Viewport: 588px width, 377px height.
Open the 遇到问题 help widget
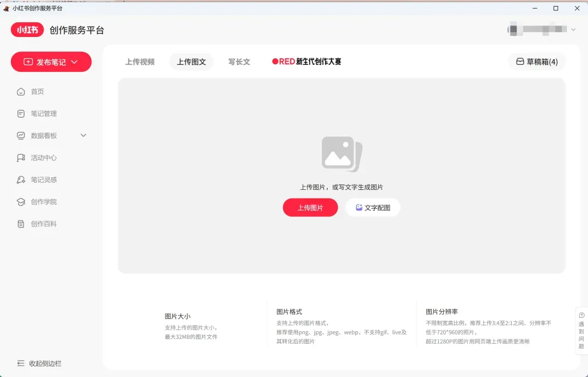(x=581, y=331)
